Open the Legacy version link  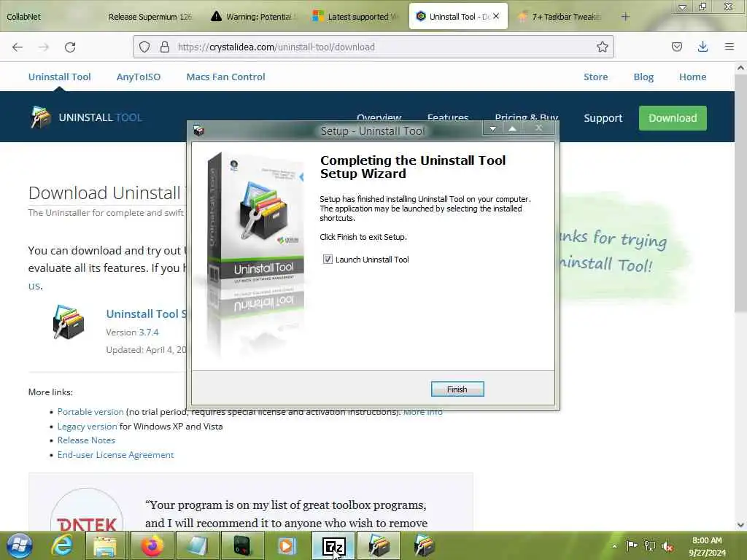[88, 426]
